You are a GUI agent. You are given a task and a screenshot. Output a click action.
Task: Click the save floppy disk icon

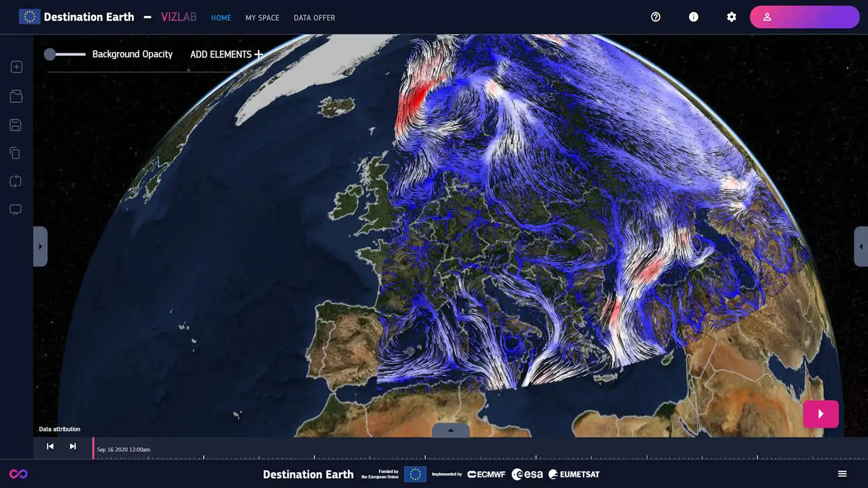click(x=16, y=125)
